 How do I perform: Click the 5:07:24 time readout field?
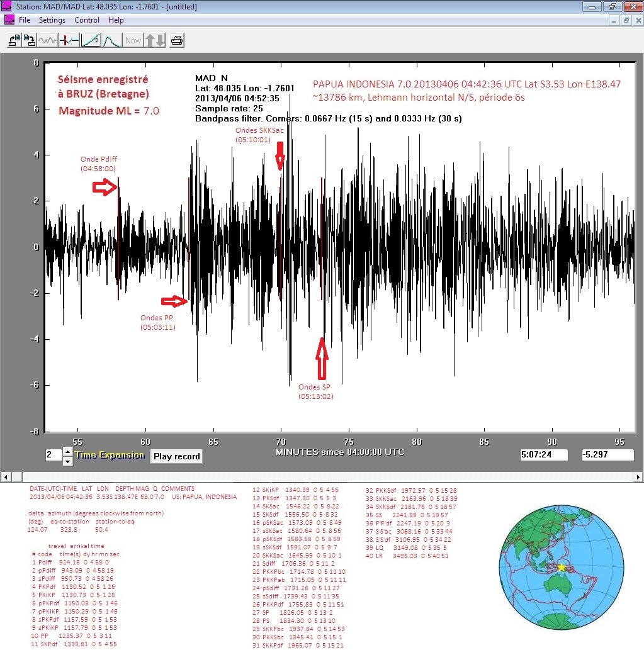point(544,454)
